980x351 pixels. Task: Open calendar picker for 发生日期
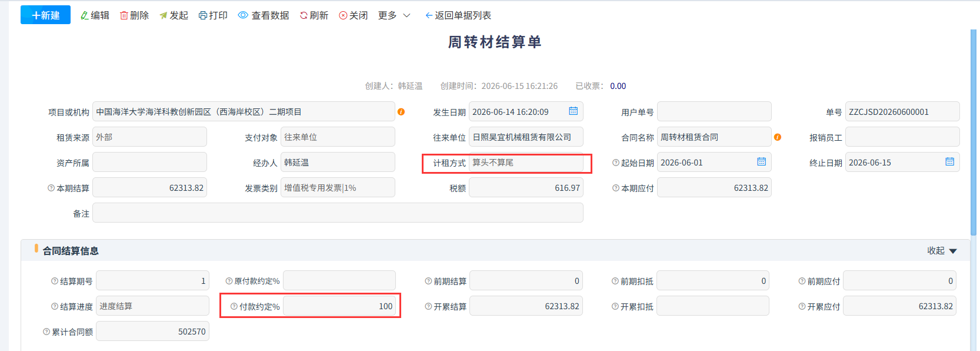pos(573,111)
